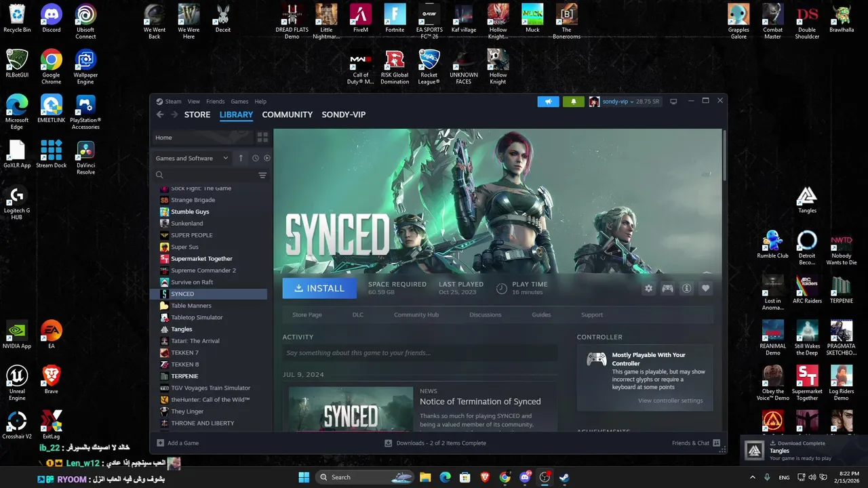Open Stream Dock desktop icon
Viewport: 868px width, 488px height.
52,155
